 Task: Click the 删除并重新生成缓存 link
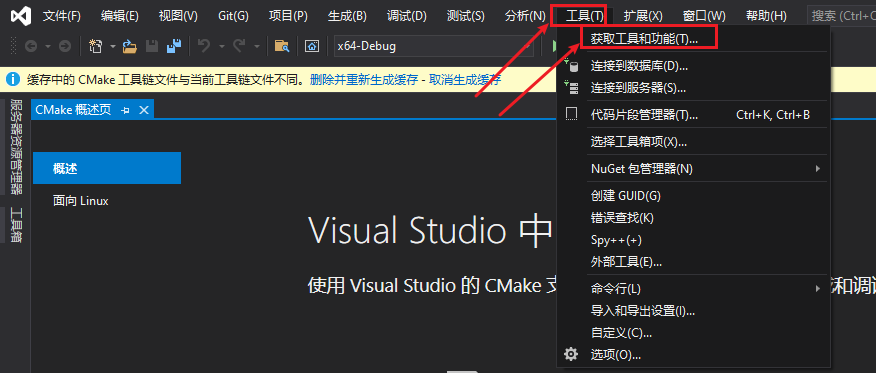click(x=364, y=80)
